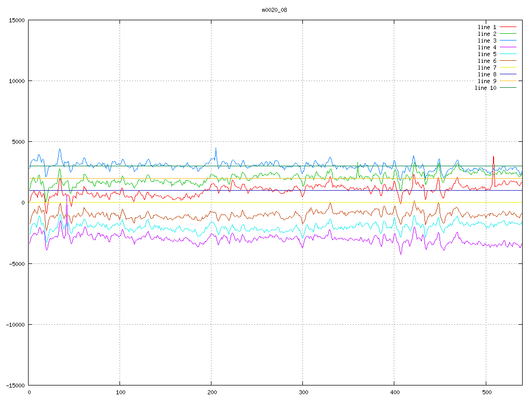Click the 300 x-axis tick label

303,392
